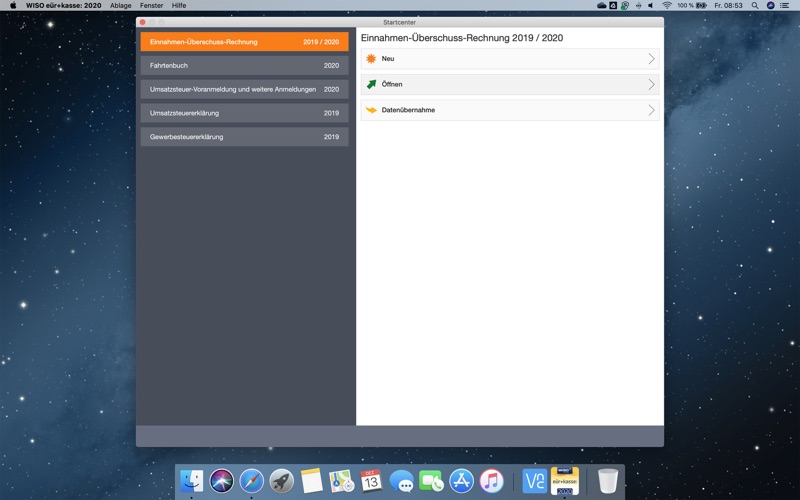Open FaceTime from the dock
The image size is (800, 500).
(x=432, y=481)
